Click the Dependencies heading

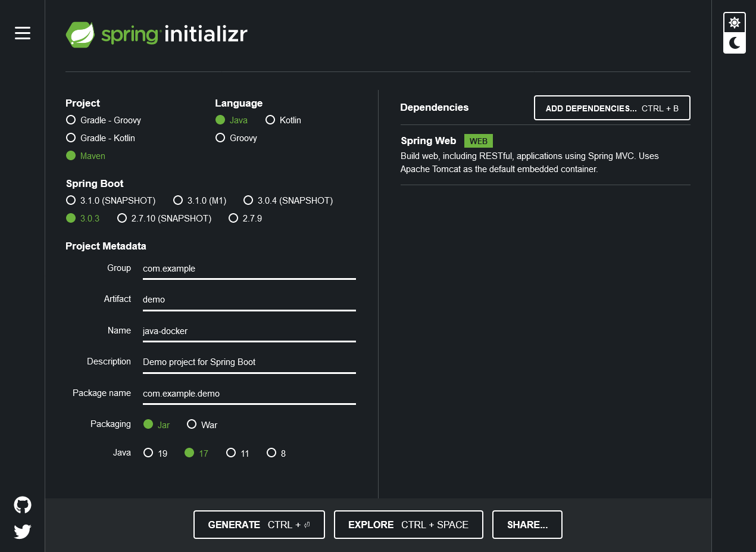[435, 107]
